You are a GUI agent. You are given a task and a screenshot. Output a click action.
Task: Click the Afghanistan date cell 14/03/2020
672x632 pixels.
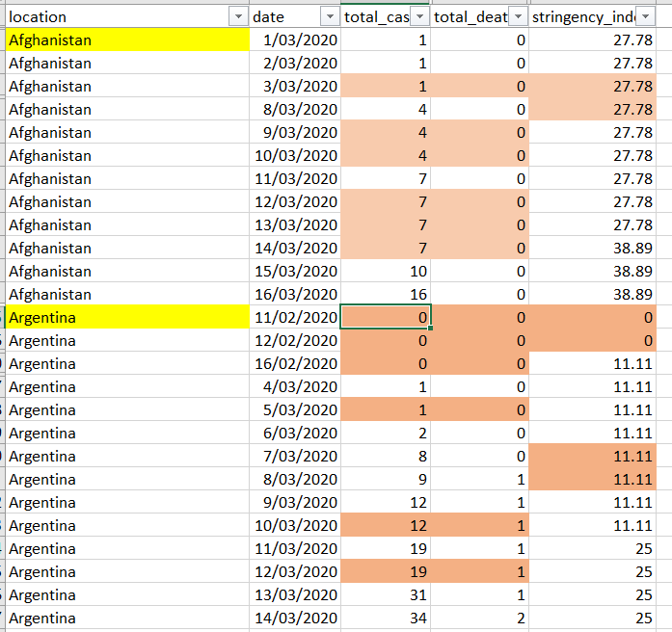(295, 248)
